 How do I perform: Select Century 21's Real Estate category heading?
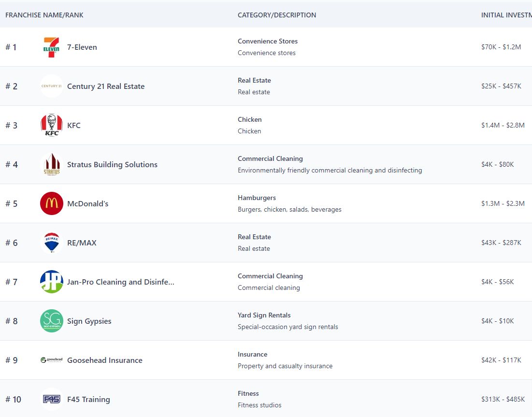tap(255, 80)
